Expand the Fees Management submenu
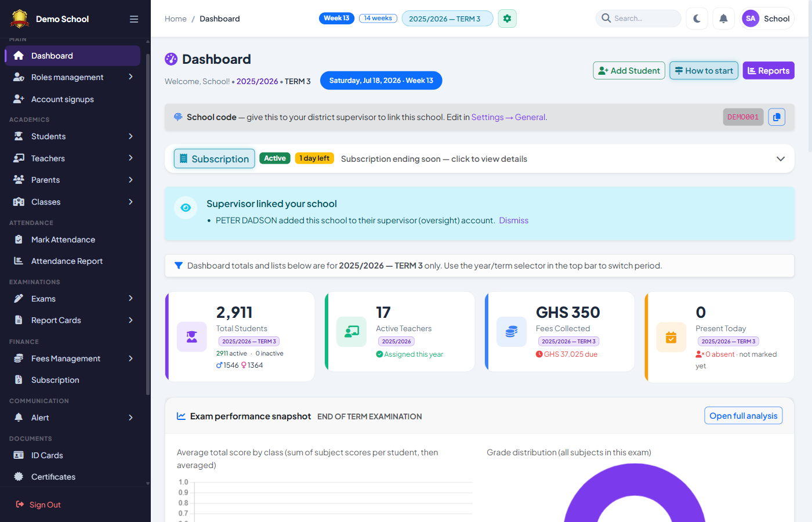This screenshot has height=522, width=812. 130,358
